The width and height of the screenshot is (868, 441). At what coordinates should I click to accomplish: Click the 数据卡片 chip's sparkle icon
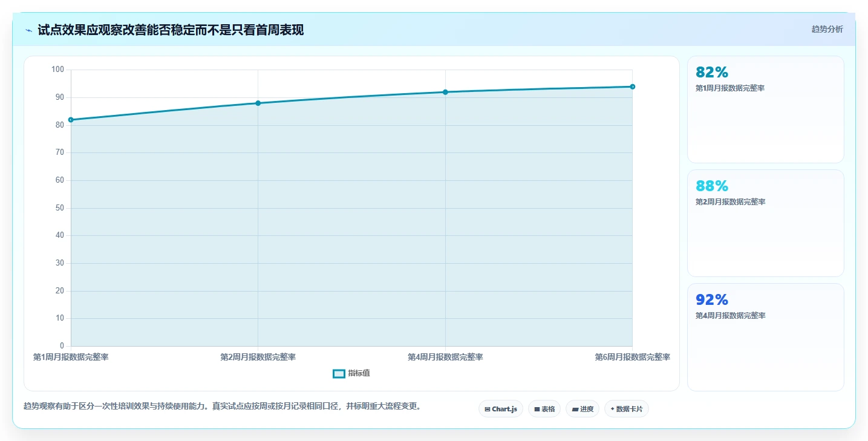click(x=612, y=409)
